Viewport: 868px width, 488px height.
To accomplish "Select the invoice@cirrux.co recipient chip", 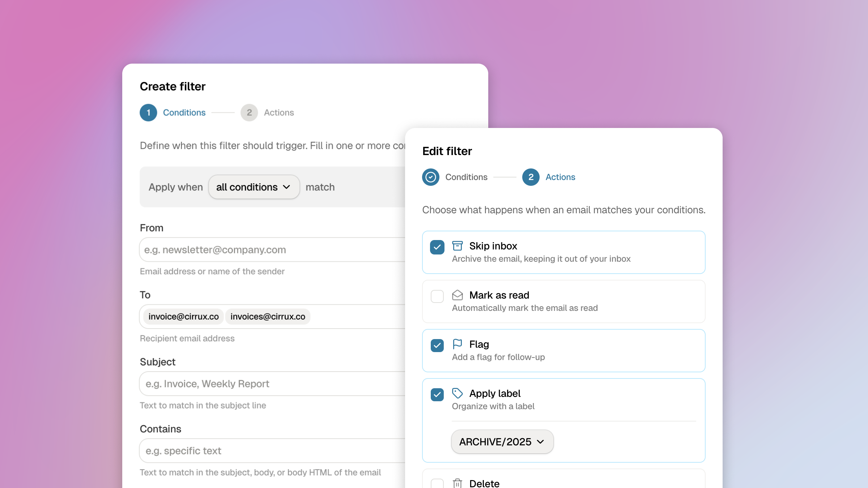I will pos(183,317).
